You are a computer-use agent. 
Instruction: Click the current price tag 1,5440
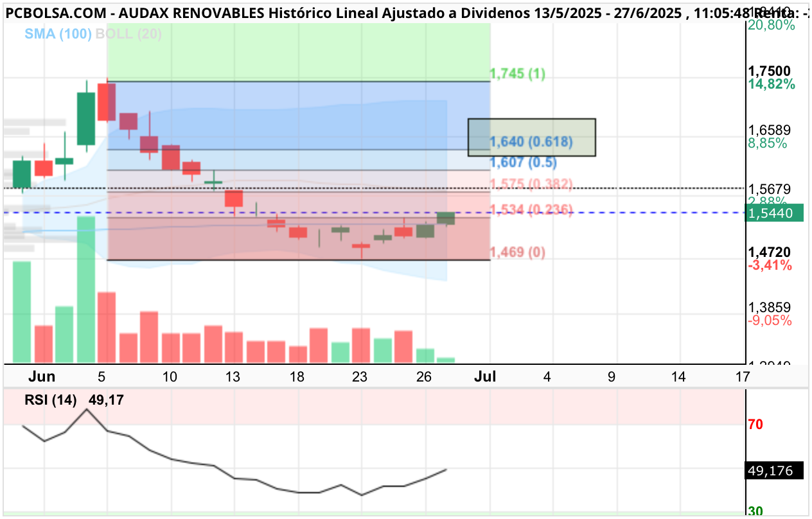tap(774, 213)
